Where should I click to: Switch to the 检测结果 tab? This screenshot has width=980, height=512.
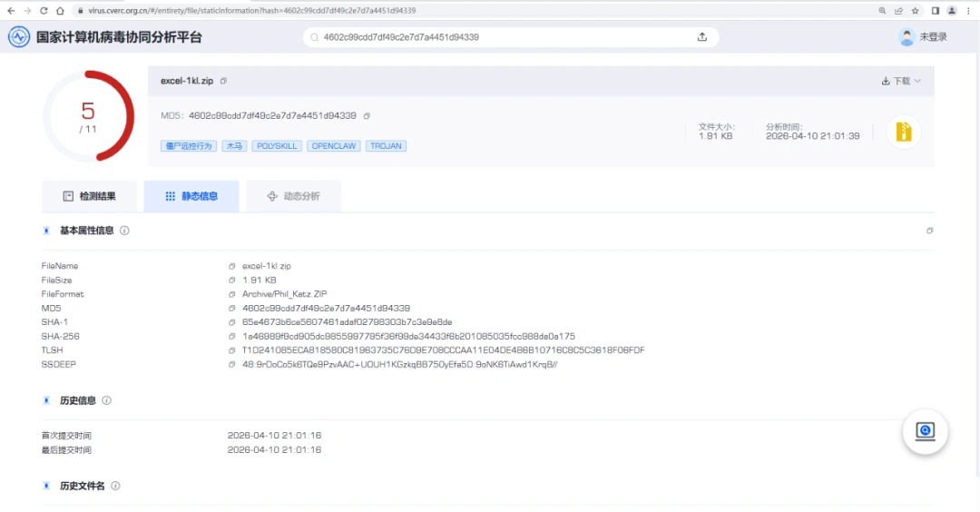(90, 196)
